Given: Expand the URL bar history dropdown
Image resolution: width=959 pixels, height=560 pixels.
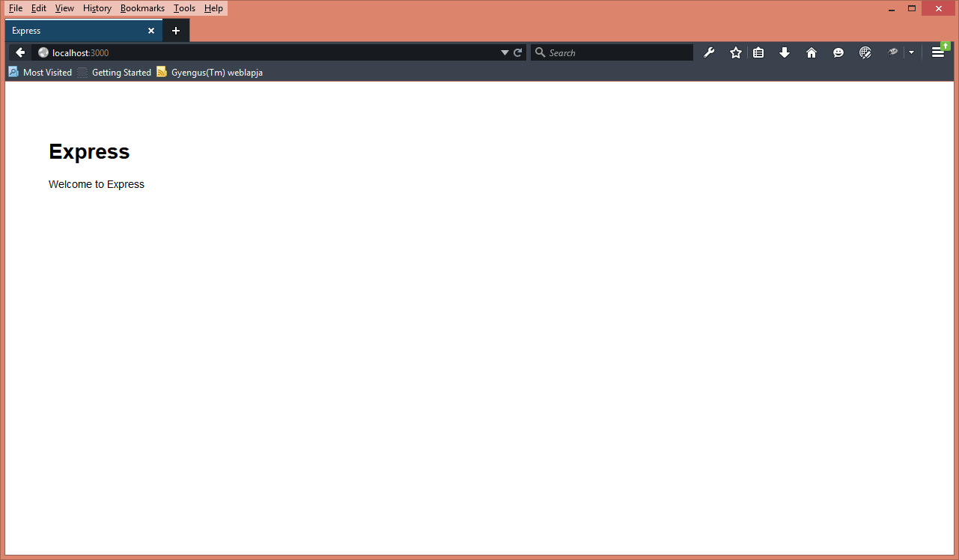Looking at the screenshot, I should tap(505, 52).
